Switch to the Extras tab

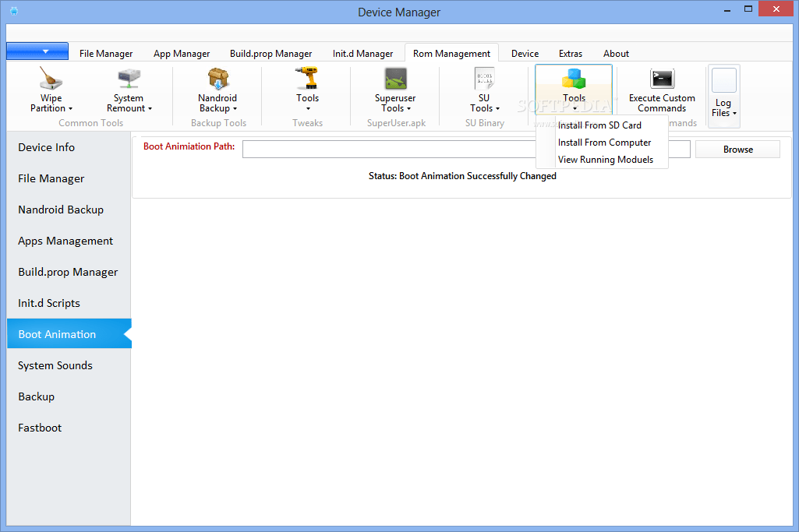click(x=570, y=53)
